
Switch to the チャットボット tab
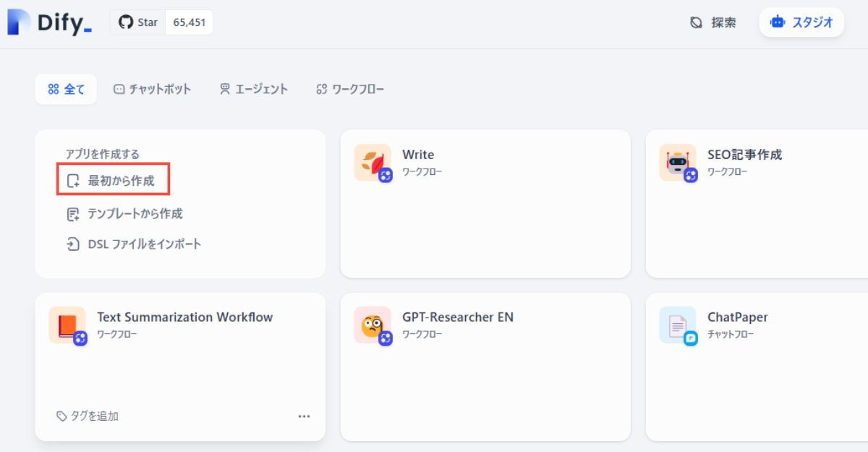click(152, 89)
